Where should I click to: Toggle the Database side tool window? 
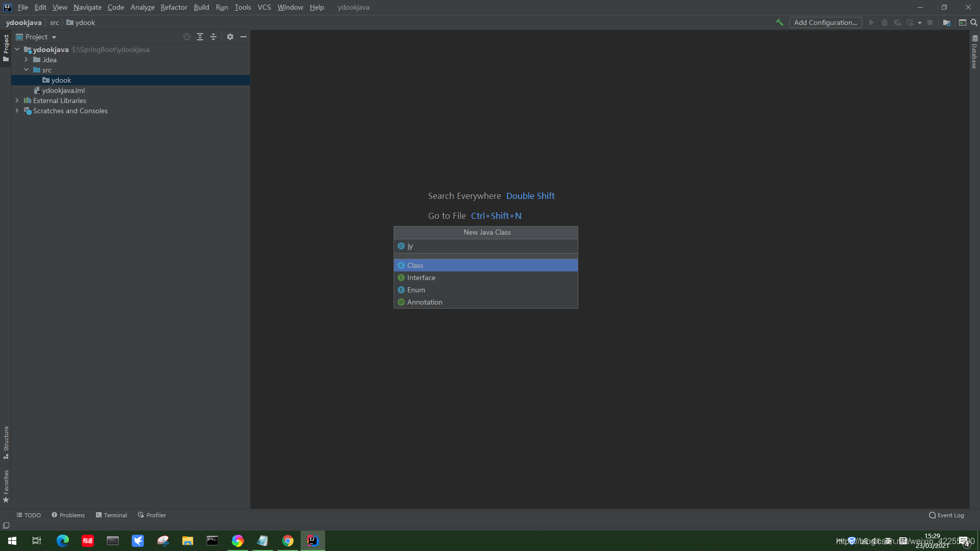coord(974,52)
